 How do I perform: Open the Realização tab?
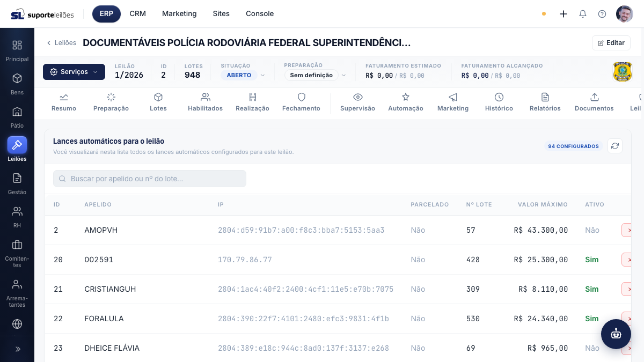(252, 102)
